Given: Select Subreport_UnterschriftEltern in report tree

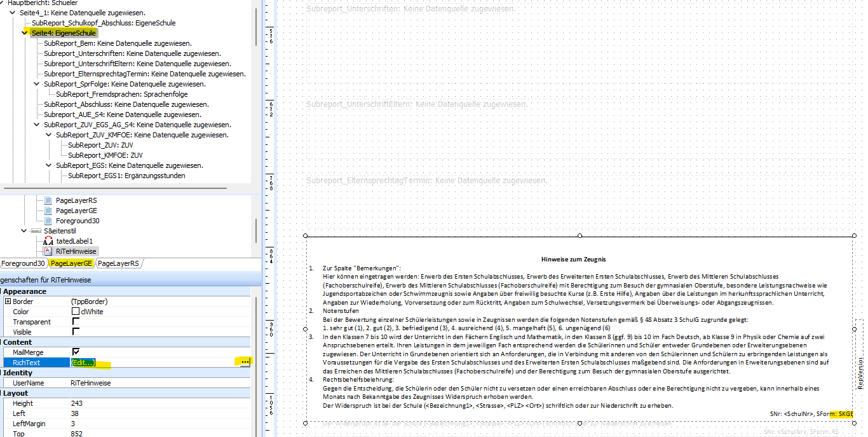Looking at the screenshot, I should click(137, 64).
